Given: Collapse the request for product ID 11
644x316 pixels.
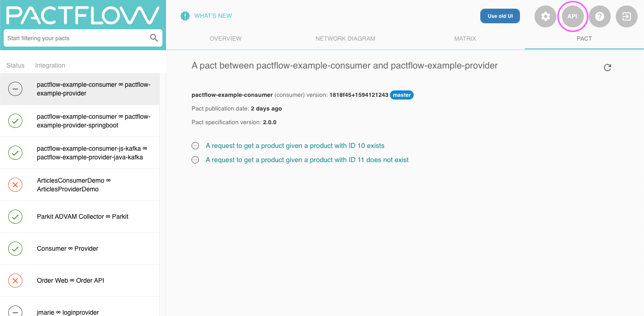Looking at the screenshot, I should (x=195, y=160).
